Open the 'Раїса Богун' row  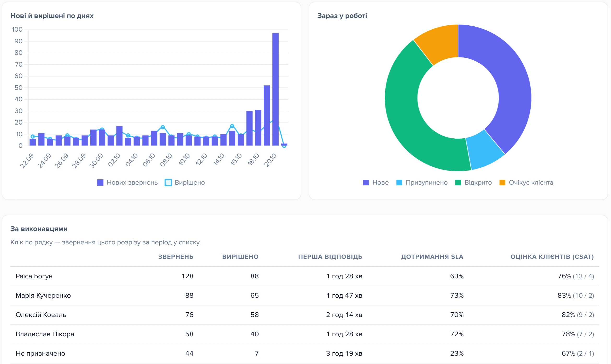(305, 276)
